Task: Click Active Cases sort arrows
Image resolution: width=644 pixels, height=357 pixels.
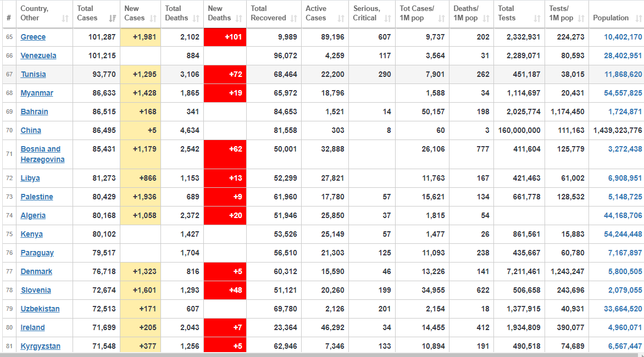Action: pos(341,19)
